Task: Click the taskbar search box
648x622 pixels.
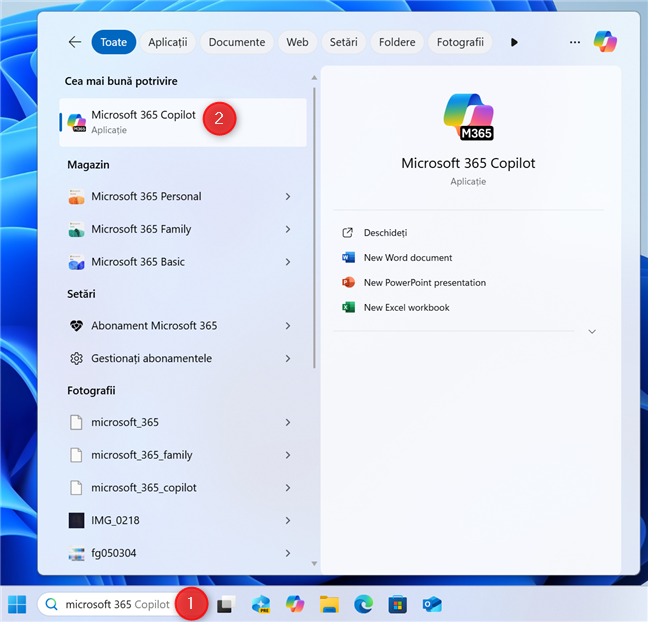Action: pyautogui.click(x=110, y=604)
